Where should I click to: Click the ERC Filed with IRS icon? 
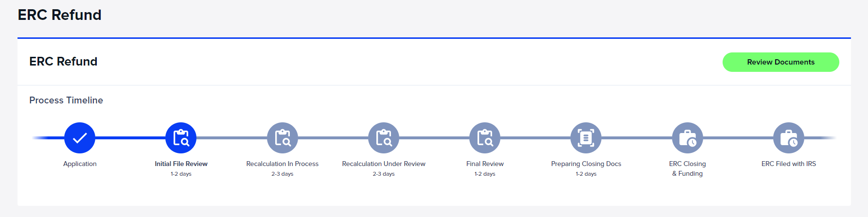pyautogui.click(x=789, y=138)
